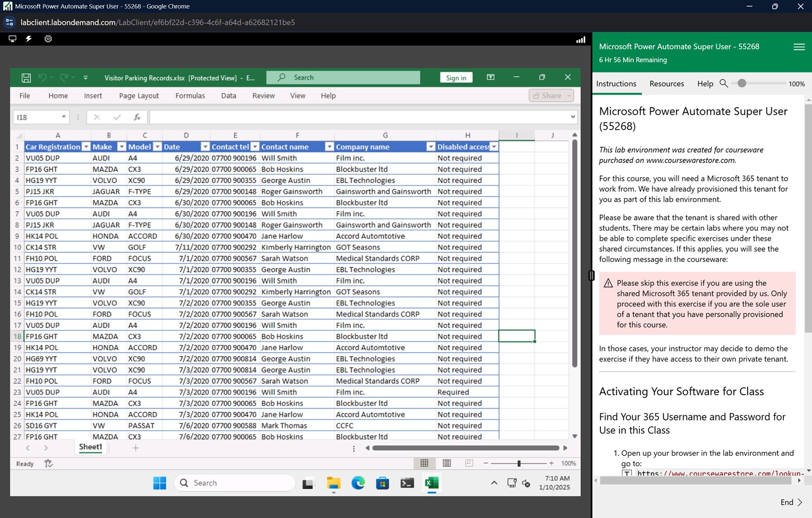Open the Car Registration filter dropdown

[86, 147]
